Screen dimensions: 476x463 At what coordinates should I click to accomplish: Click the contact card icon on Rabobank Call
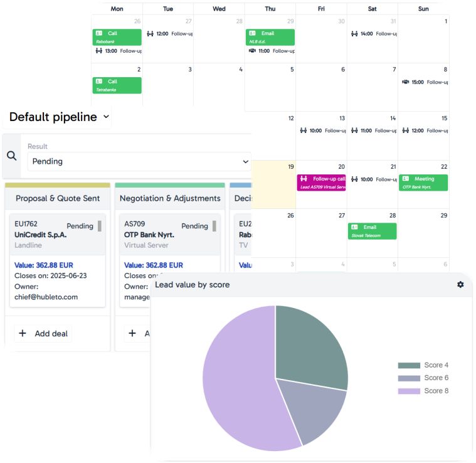[99, 33]
